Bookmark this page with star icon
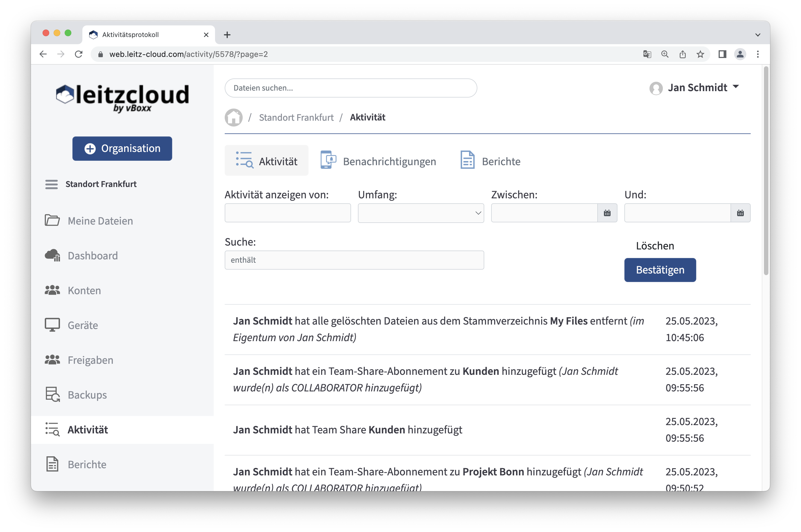The height and width of the screenshot is (532, 801). [700, 54]
